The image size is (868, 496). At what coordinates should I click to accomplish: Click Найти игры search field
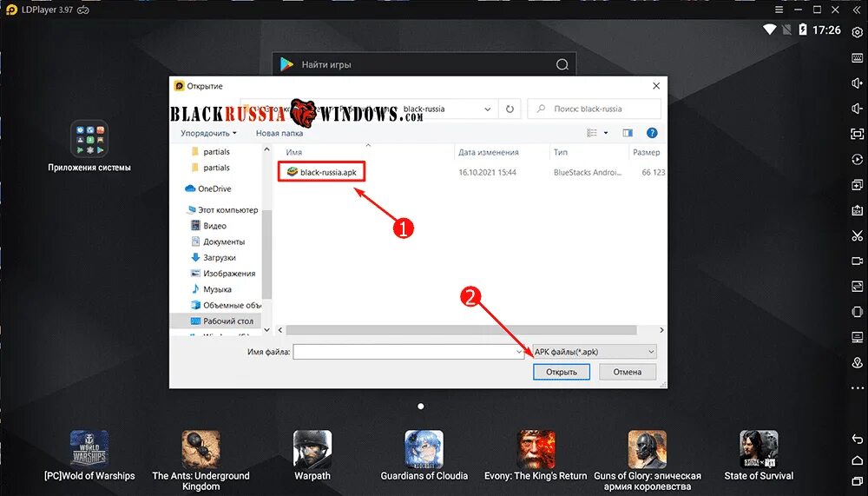click(424, 65)
